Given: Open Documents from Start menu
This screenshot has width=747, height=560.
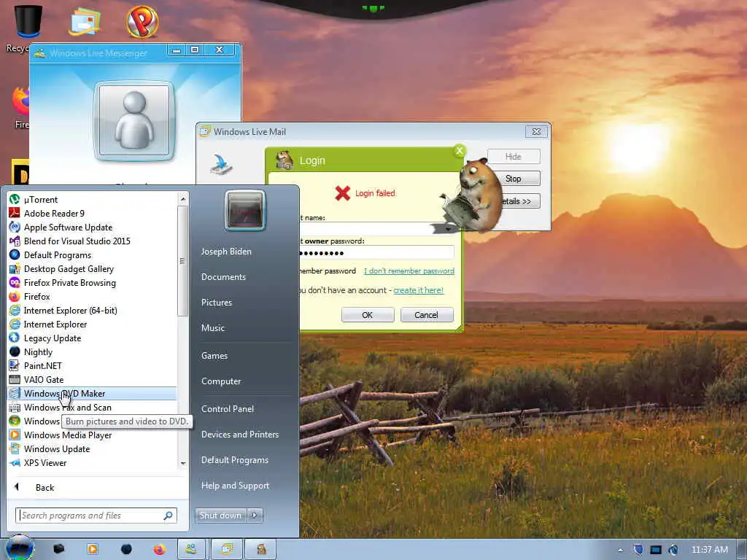Looking at the screenshot, I should pos(223,277).
